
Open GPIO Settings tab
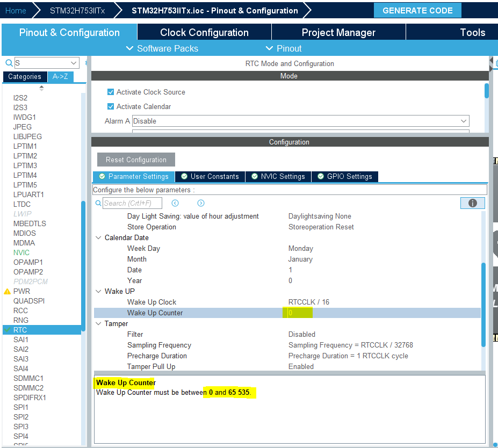coord(345,177)
